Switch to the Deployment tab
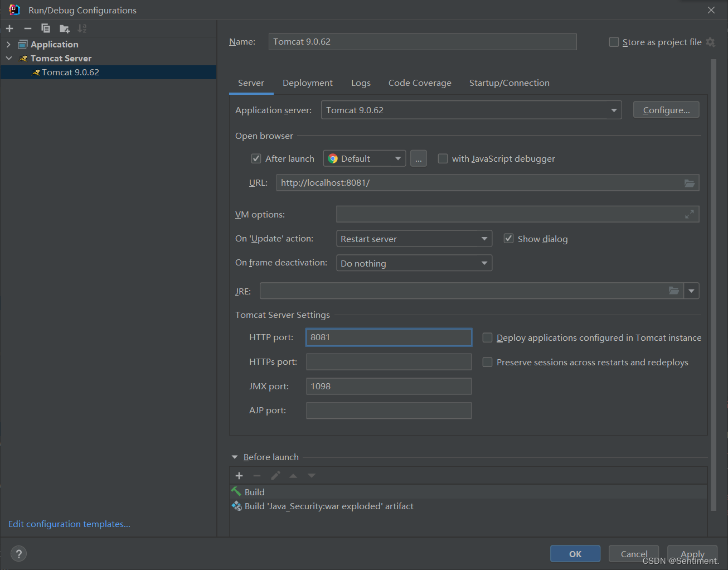The image size is (728, 570). [x=308, y=83]
